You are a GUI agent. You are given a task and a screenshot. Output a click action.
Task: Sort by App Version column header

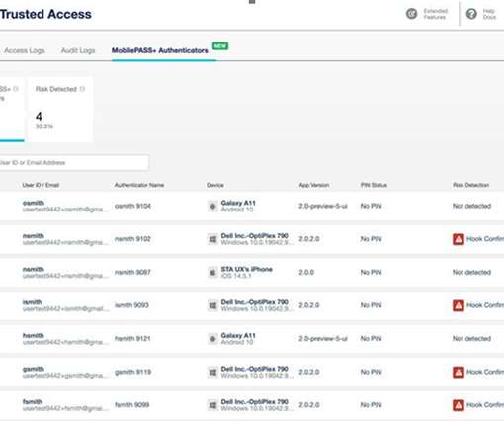(x=314, y=185)
